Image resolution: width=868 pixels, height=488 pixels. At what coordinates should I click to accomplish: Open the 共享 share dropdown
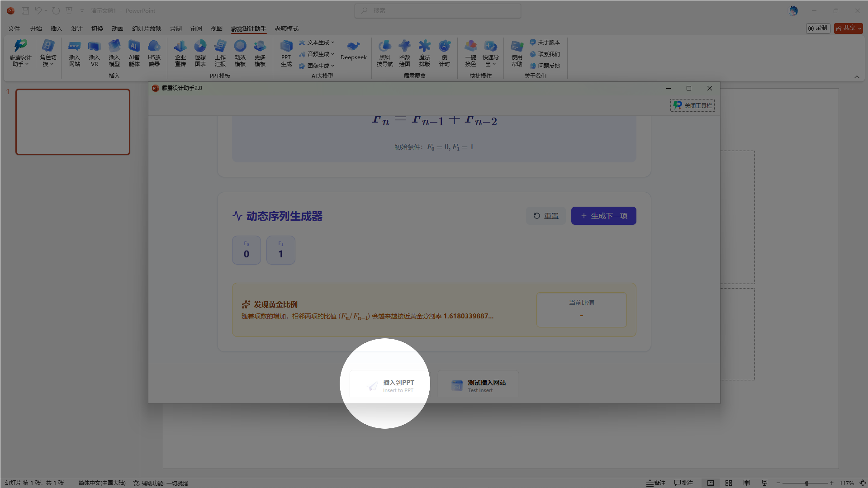click(x=849, y=28)
